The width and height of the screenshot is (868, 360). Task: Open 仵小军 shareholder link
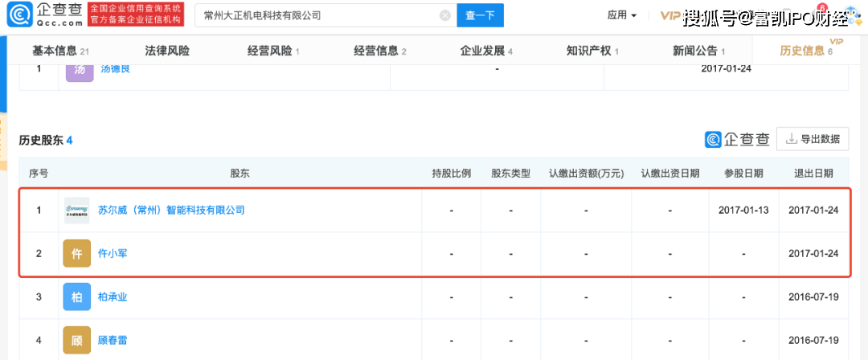113,253
